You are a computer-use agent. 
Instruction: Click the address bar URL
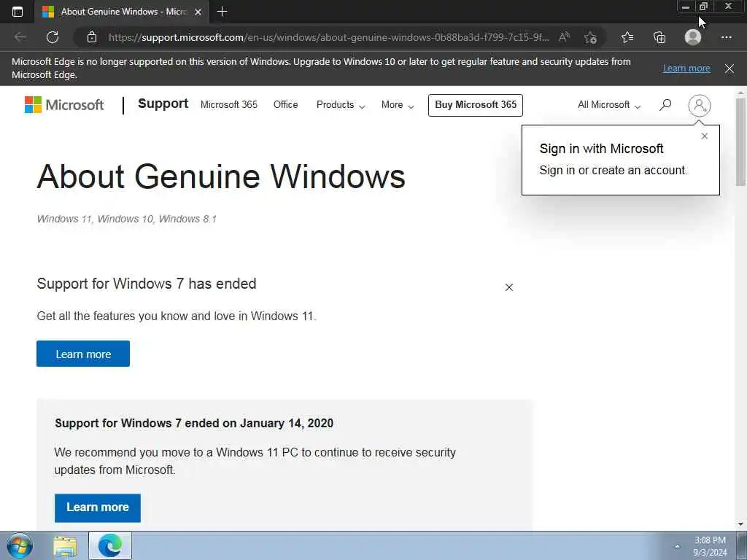pyautogui.click(x=328, y=37)
